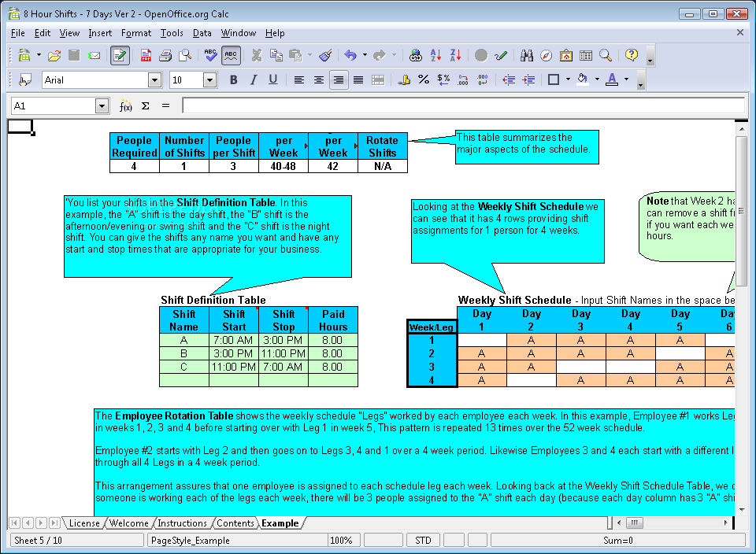This screenshot has height=554, width=756.
Task: Open the Undo history dropdown
Action: [x=365, y=55]
